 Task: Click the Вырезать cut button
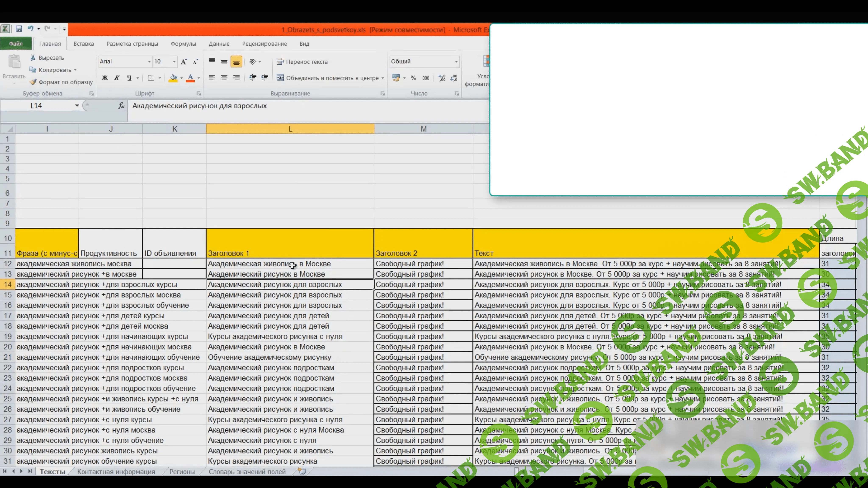pyautogui.click(x=47, y=58)
